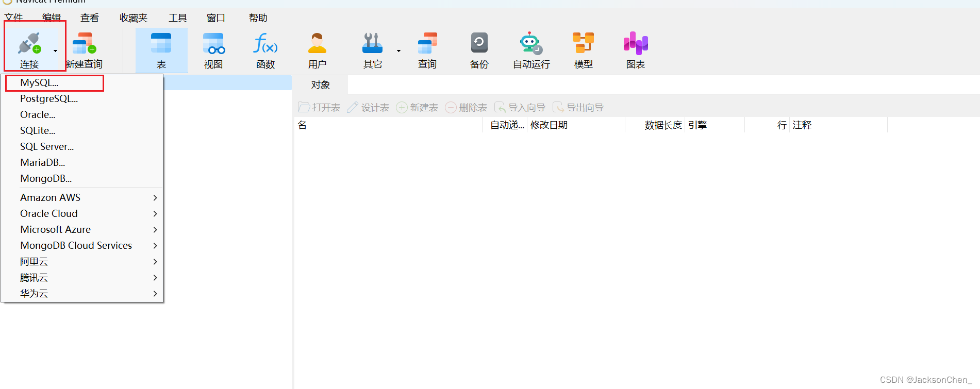Choose MongoDB... from connection list

coord(82,179)
